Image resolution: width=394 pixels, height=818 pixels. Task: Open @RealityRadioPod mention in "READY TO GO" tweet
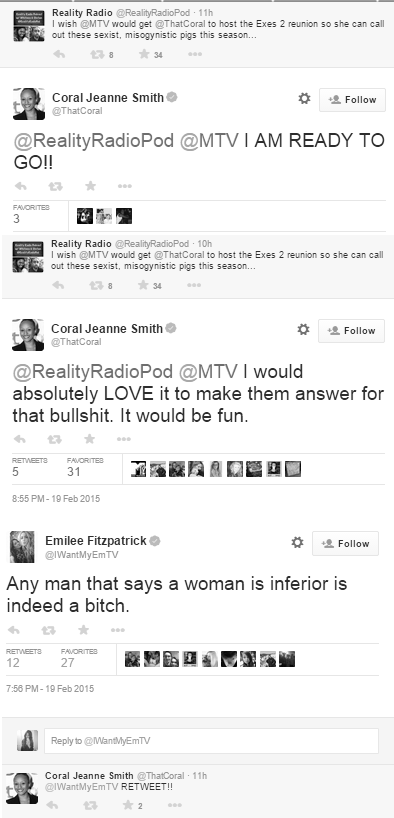94,141
